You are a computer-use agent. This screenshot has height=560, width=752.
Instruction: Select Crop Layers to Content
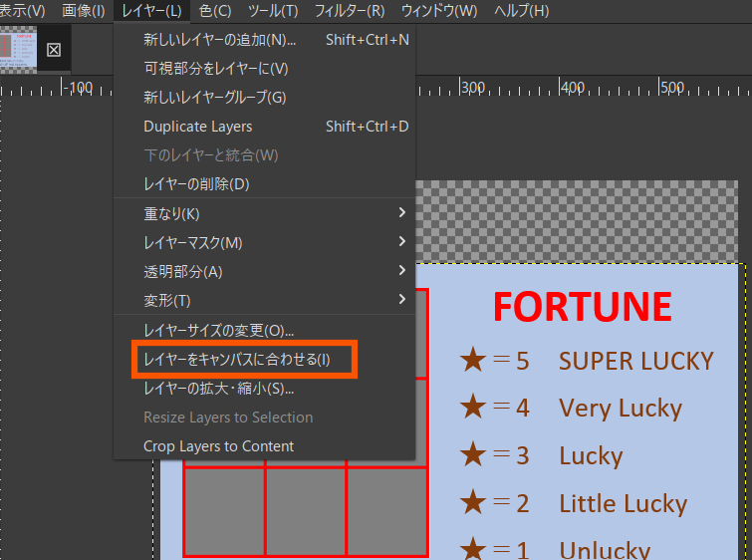pyautogui.click(x=218, y=446)
